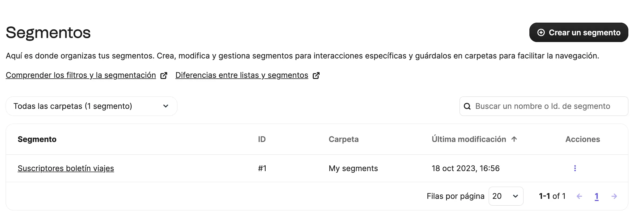Focus the Buscar un nombre search field
The width and height of the screenshot is (644, 222).
[544, 106]
